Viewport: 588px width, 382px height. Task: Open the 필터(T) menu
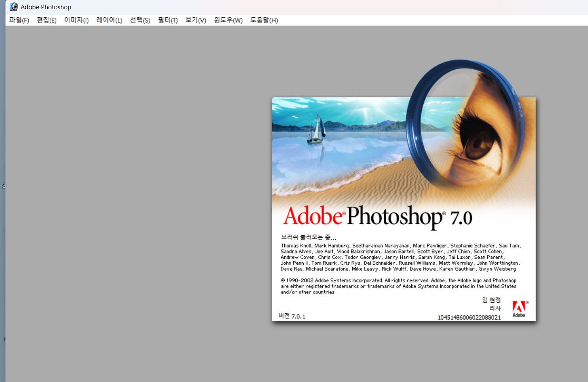pyautogui.click(x=168, y=20)
